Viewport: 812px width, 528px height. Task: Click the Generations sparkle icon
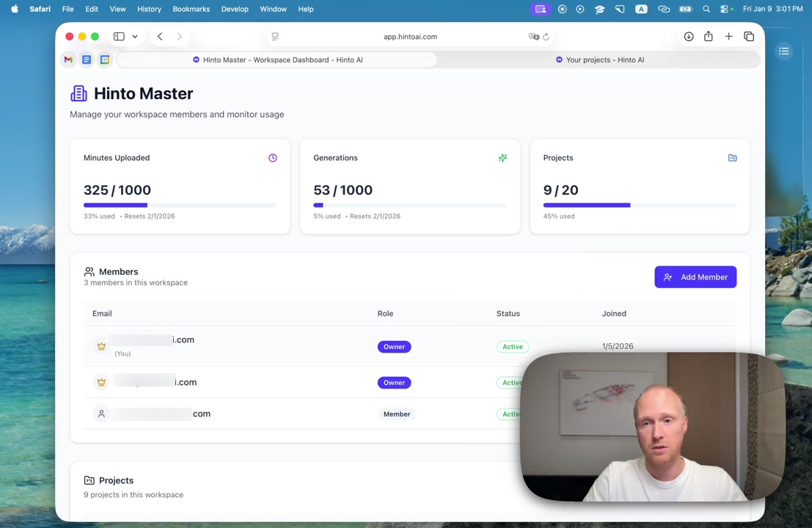[502, 158]
